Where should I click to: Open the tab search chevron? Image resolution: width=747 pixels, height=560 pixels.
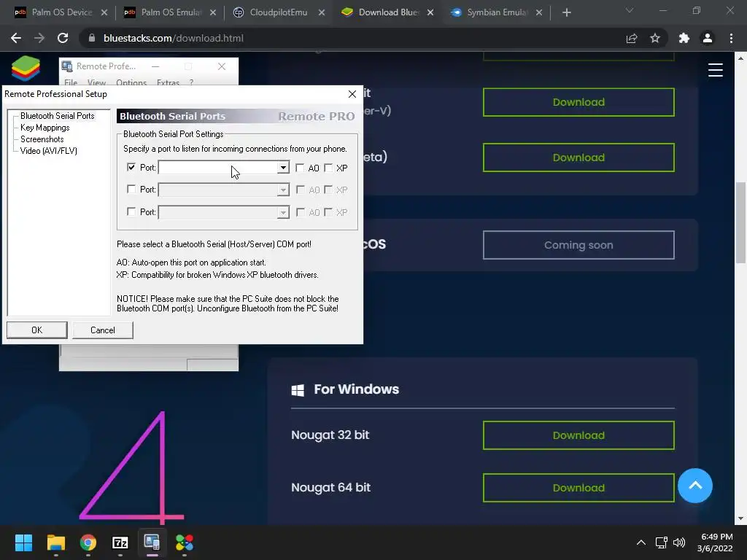pos(630,10)
